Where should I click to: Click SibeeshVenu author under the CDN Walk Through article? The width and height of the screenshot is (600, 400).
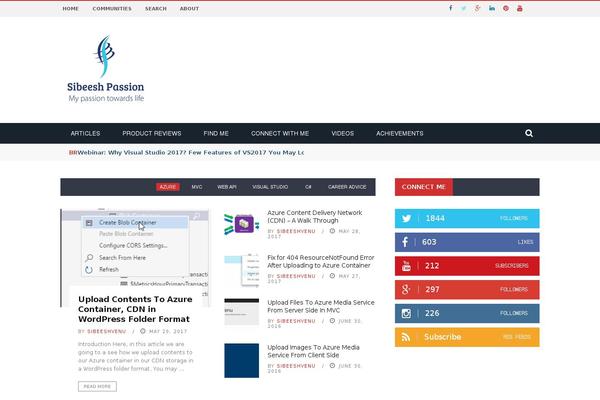click(x=296, y=231)
